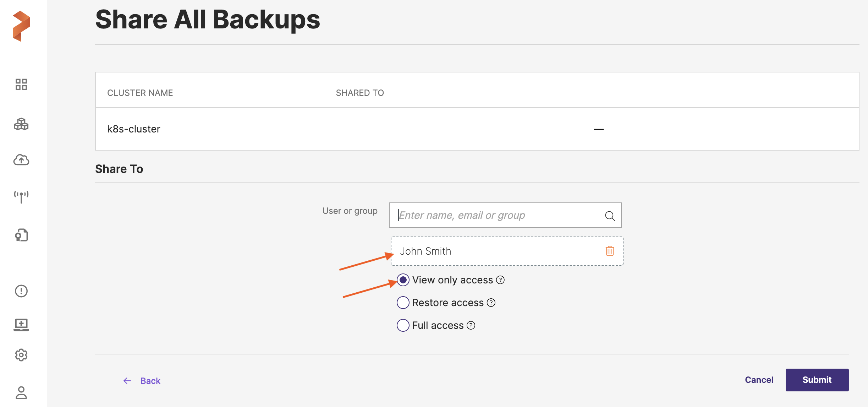The height and width of the screenshot is (407, 868).
Task: Open the user profile icon
Action: pos(21,392)
